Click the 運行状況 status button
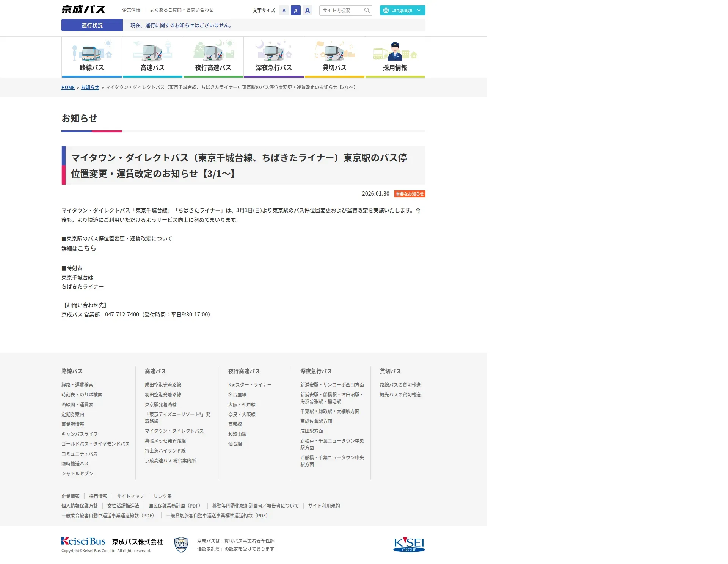The width and height of the screenshot is (728, 564). (92, 25)
